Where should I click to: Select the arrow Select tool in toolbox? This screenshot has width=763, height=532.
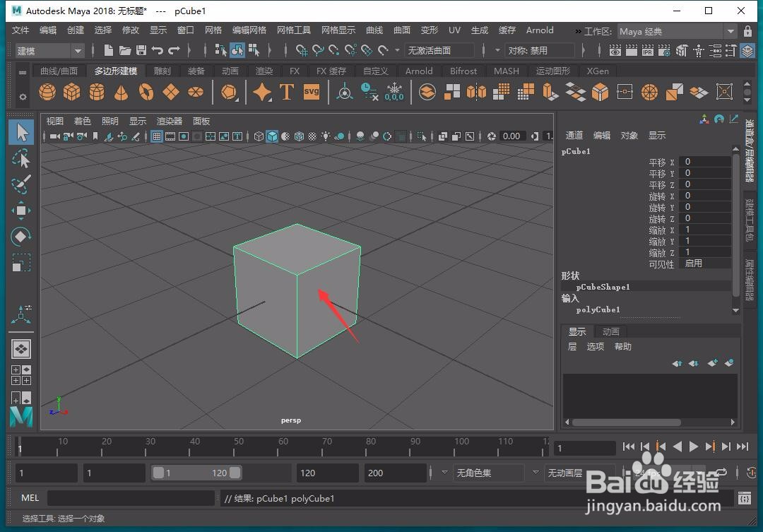coord(21,132)
